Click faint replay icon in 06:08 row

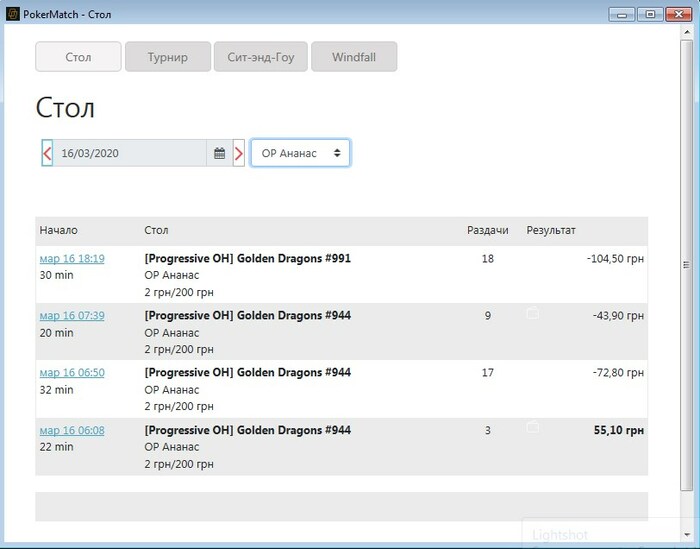533,427
